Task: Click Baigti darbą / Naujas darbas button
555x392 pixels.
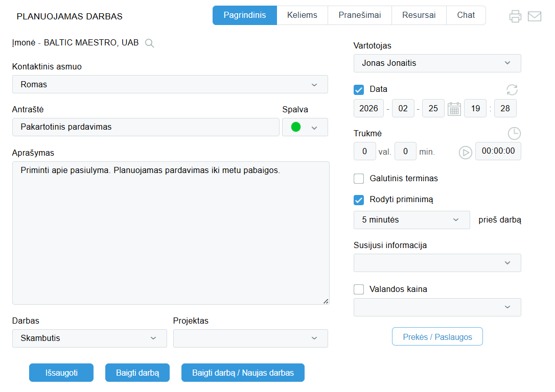Action: (243, 373)
